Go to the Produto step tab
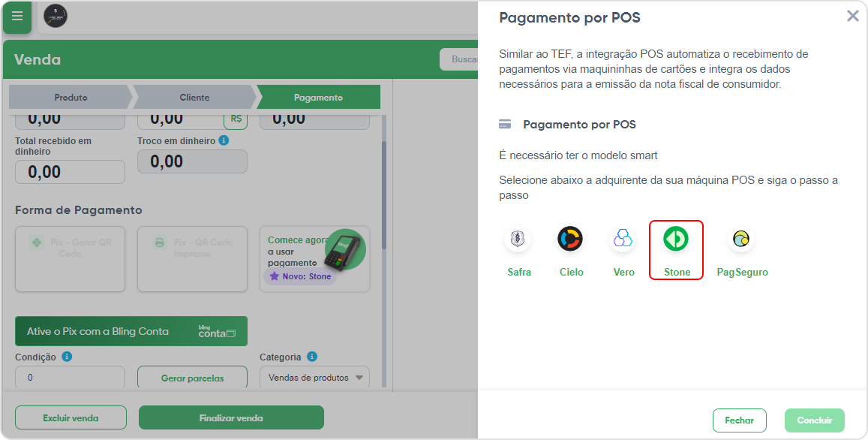 pyautogui.click(x=71, y=98)
